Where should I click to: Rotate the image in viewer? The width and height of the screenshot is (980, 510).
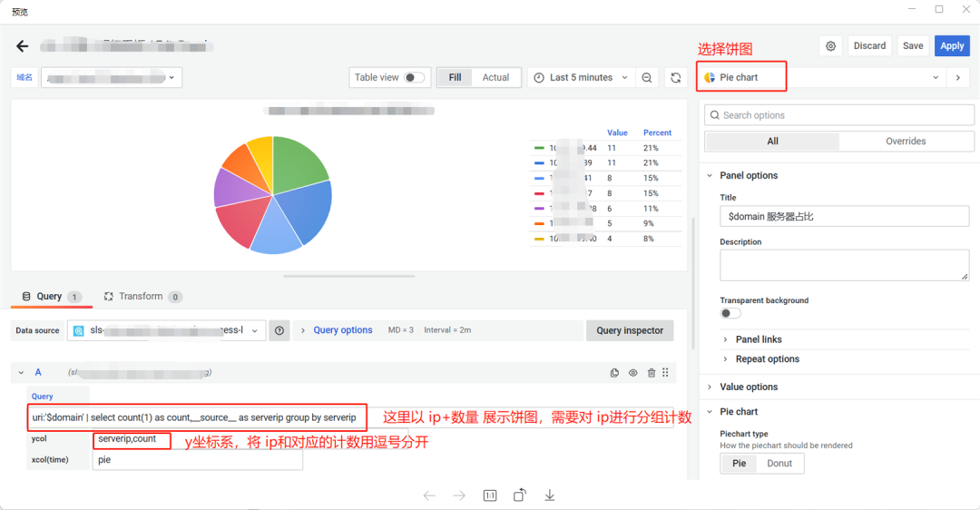coord(519,495)
